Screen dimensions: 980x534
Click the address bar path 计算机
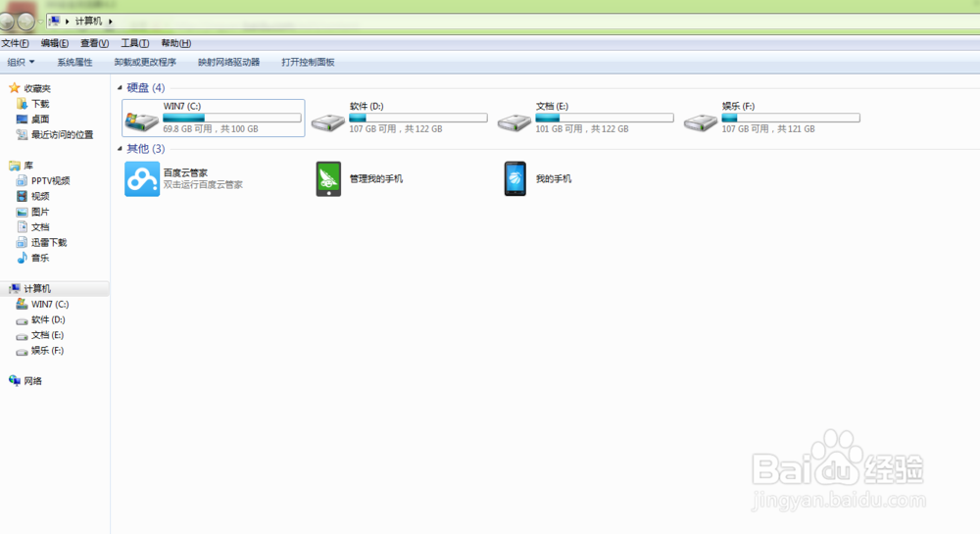[x=88, y=22]
